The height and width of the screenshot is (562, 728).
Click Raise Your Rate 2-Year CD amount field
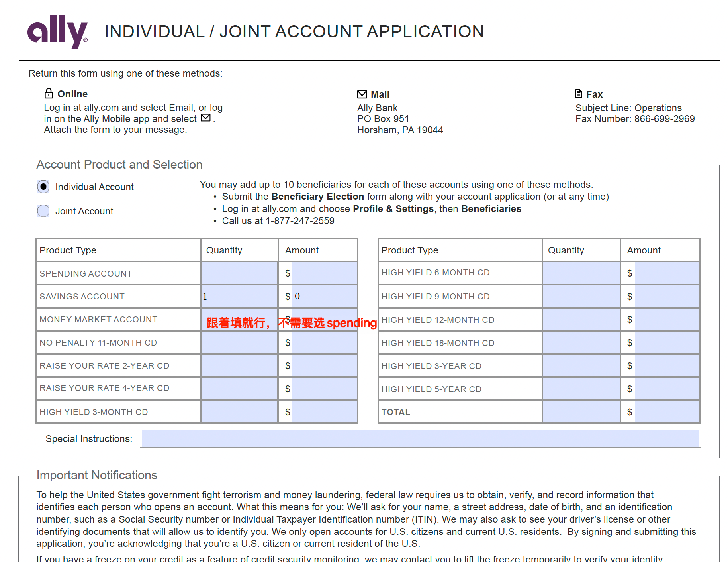click(x=324, y=366)
